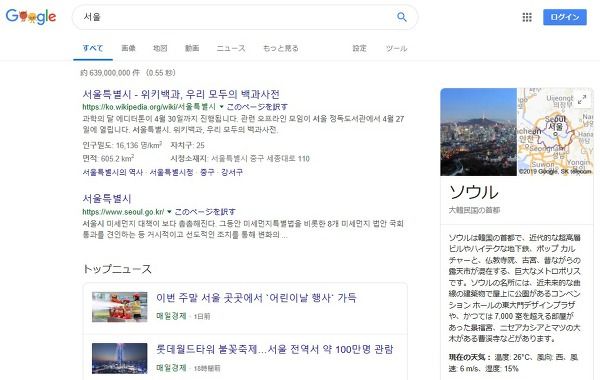Open 設定 search settings
600x380 pixels.
pos(359,48)
